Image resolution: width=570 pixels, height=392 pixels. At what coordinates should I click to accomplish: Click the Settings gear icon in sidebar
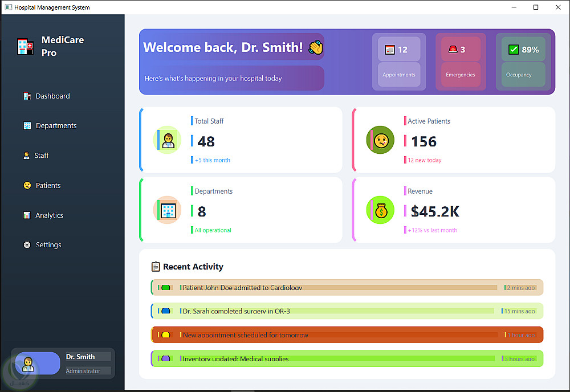[27, 245]
